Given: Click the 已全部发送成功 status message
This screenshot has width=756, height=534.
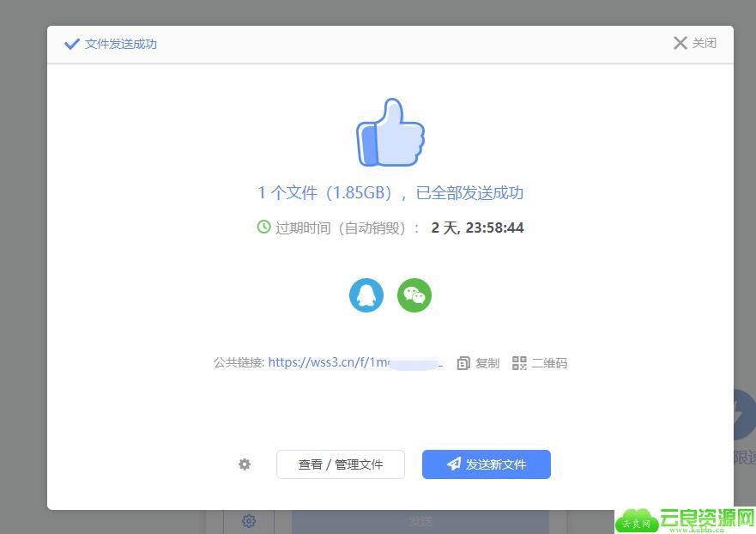Looking at the screenshot, I should [469, 192].
